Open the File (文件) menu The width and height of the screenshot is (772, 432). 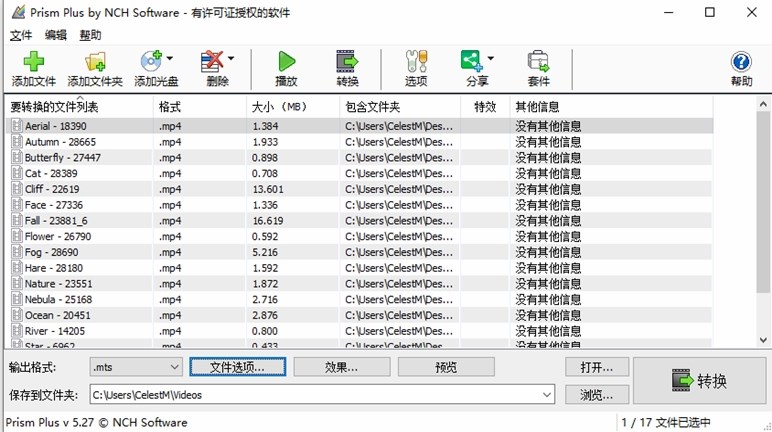coord(21,35)
